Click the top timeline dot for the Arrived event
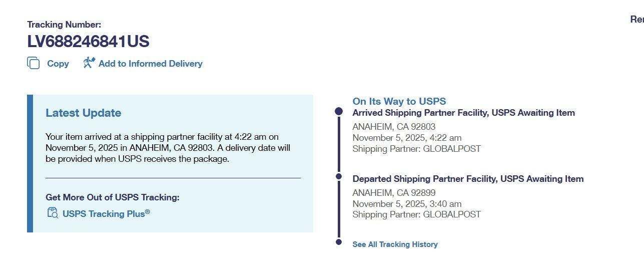The height and width of the screenshot is (259, 644). 339,111
